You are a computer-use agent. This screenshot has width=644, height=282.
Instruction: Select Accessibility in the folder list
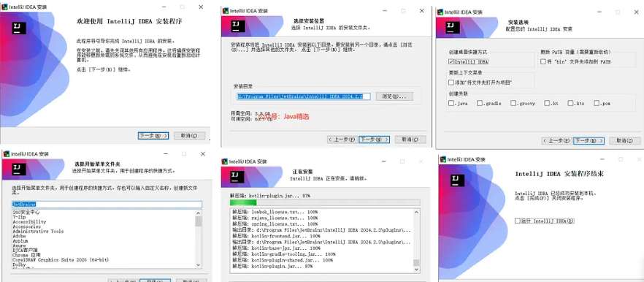29,221
